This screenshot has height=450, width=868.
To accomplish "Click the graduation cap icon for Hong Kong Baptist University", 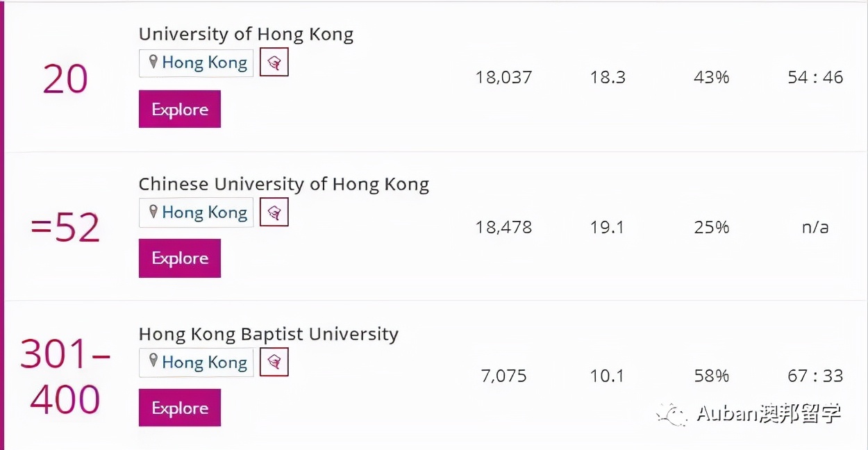I will tap(274, 361).
